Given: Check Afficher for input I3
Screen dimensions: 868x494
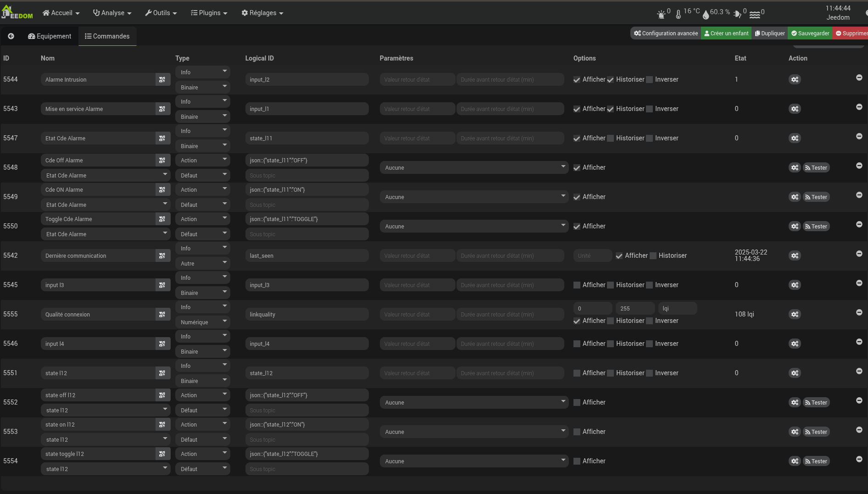Looking at the screenshot, I should point(577,285).
